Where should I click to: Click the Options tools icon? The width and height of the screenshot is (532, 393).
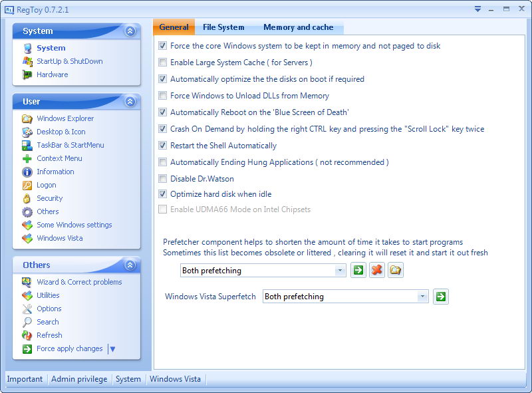point(27,309)
